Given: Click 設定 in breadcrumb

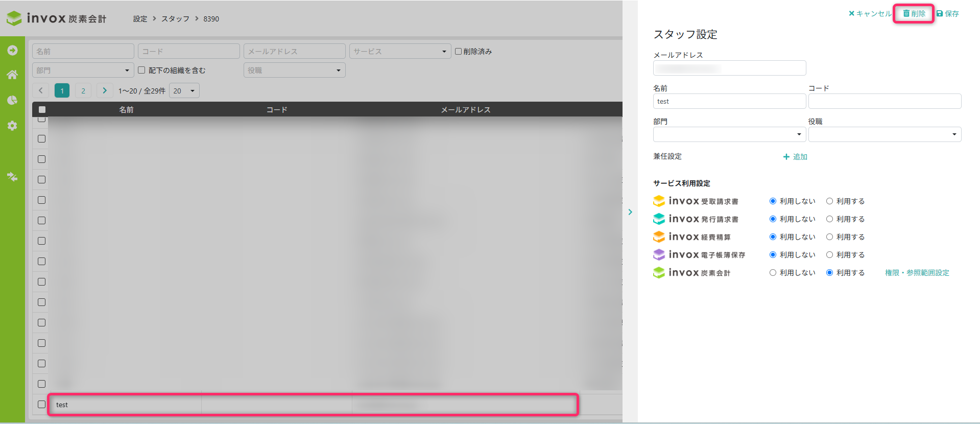Looking at the screenshot, I should [140, 19].
